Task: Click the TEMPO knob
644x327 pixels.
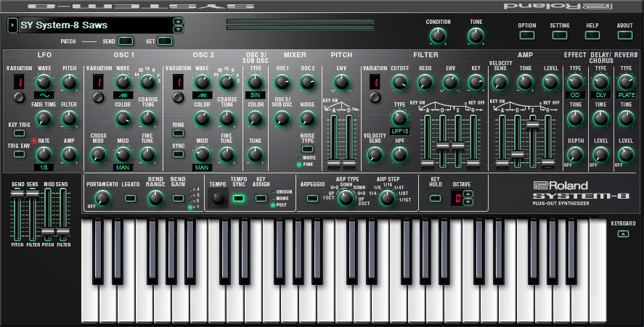Action: point(218,198)
